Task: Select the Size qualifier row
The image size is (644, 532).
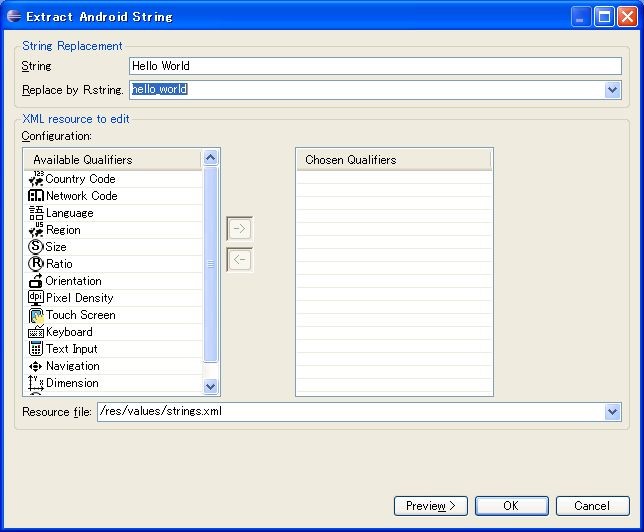Action: click(113, 246)
